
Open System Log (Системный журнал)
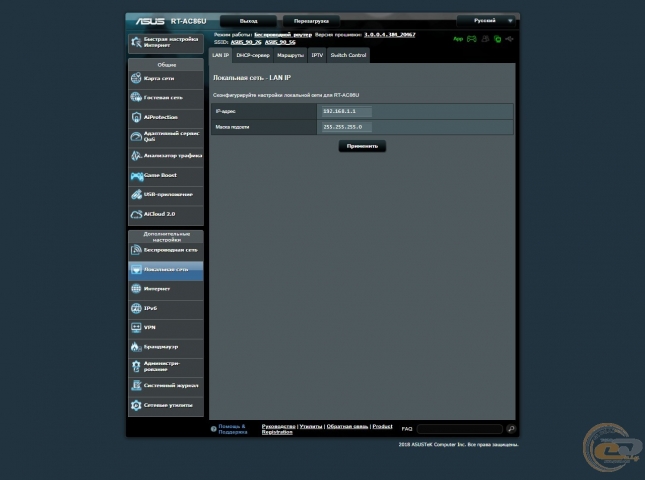pos(166,386)
